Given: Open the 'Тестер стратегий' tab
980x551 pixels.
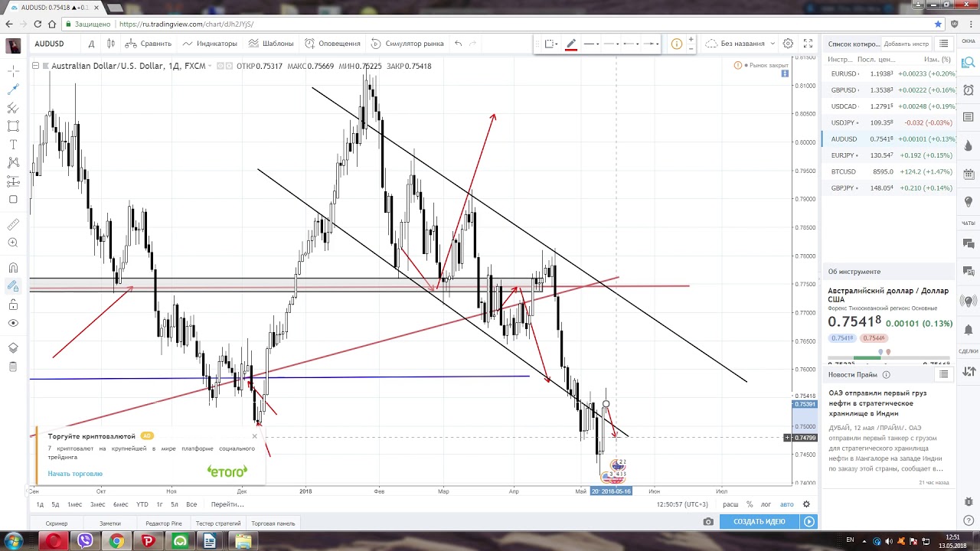Looking at the screenshot, I should click(218, 523).
